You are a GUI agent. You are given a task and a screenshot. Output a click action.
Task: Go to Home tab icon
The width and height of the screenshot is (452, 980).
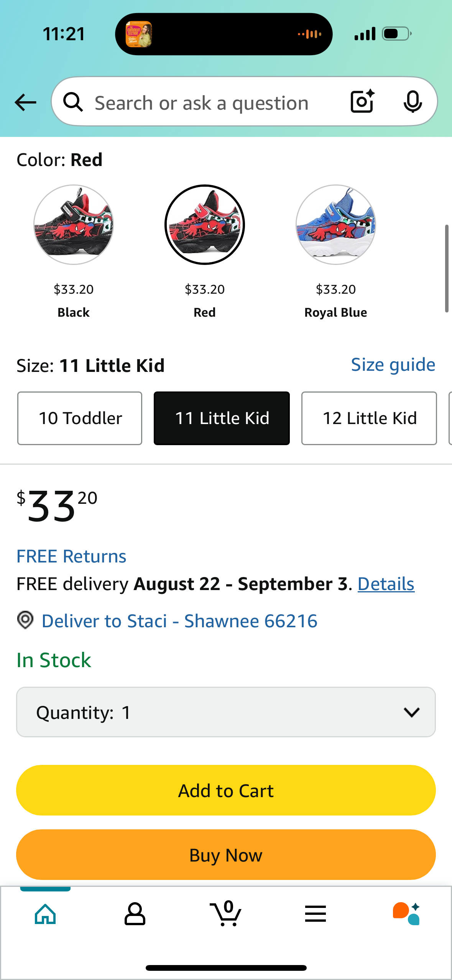pyautogui.click(x=45, y=914)
